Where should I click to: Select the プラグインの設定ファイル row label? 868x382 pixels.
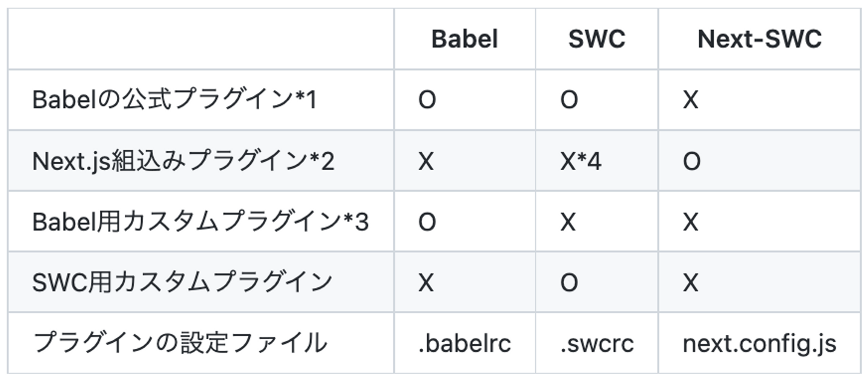pyautogui.click(x=179, y=343)
